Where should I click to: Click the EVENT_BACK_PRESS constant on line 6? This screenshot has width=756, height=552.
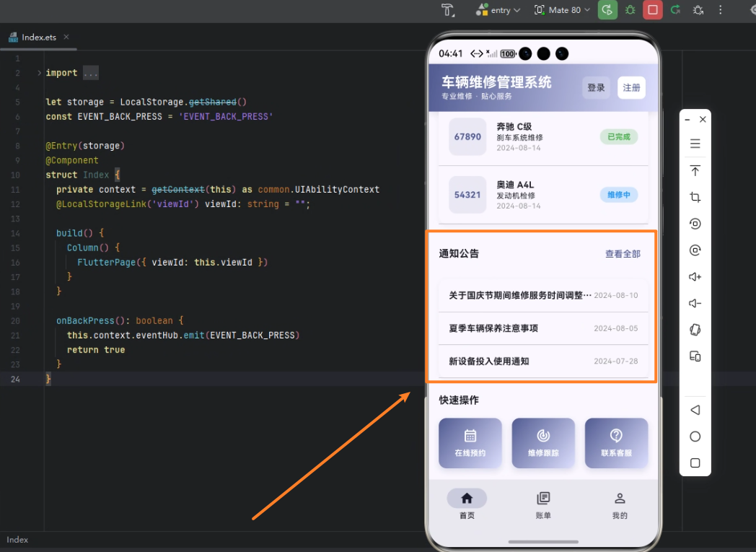pyautogui.click(x=120, y=117)
